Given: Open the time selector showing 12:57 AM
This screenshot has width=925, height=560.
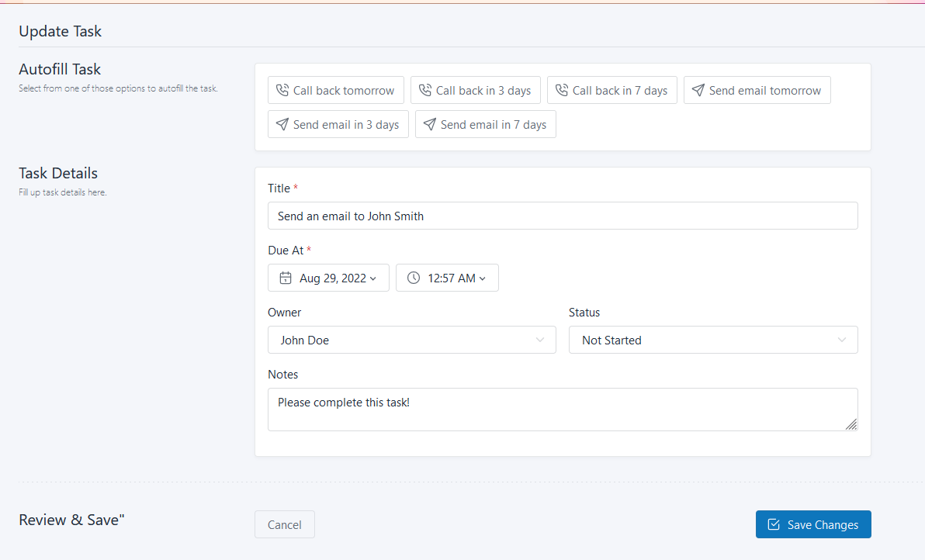Looking at the screenshot, I should click(x=447, y=277).
